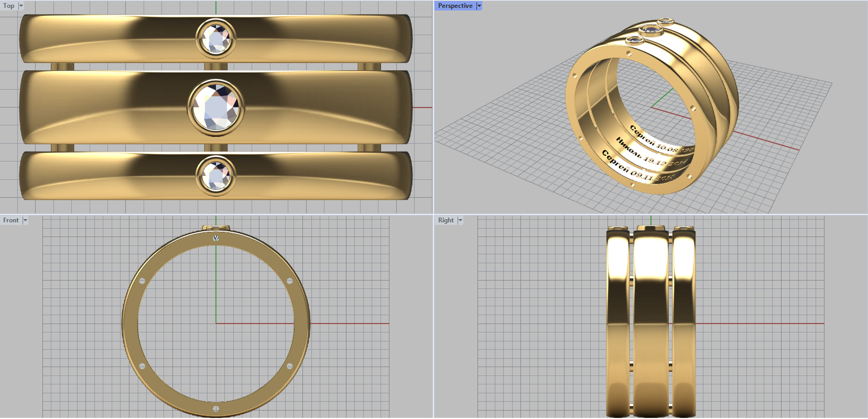Select the Front viewport title label
The width and height of the screenshot is (868, 419).
(11, 220)
